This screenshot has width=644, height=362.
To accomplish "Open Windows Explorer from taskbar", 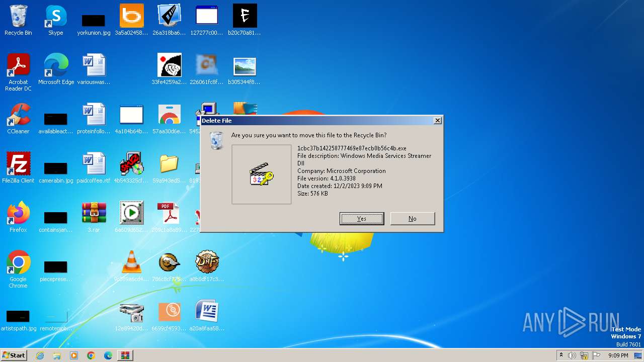I will point(57,355).
